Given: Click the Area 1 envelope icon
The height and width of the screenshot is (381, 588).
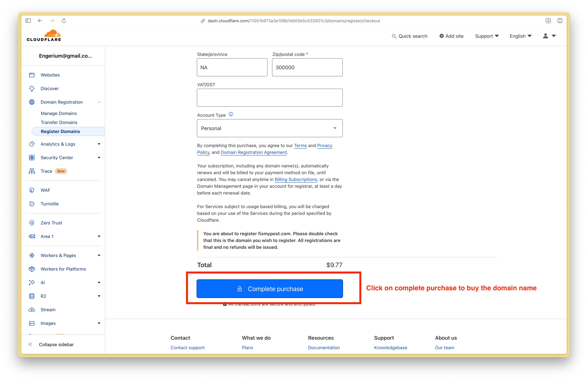Looking at the screenshot, I should [32, 236].
